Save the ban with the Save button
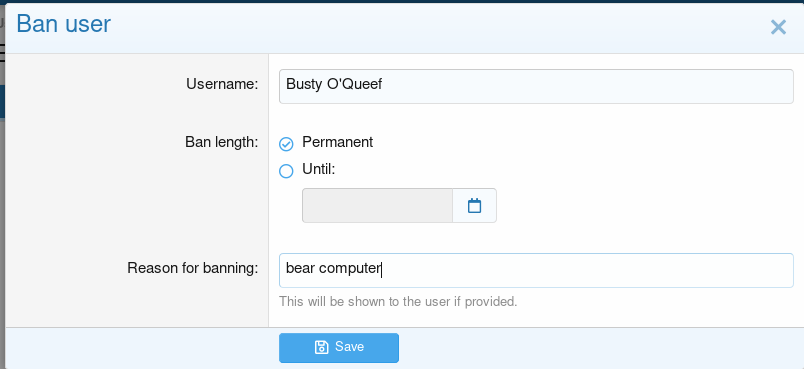The width and height of the screenshot is (804, 369). [338, 347]
